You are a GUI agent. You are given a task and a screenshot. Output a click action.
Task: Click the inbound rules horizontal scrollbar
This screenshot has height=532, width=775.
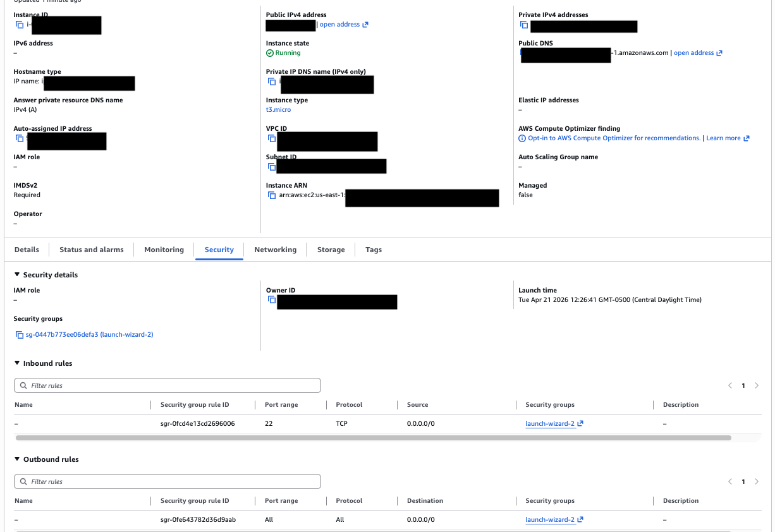pos(373,437)
